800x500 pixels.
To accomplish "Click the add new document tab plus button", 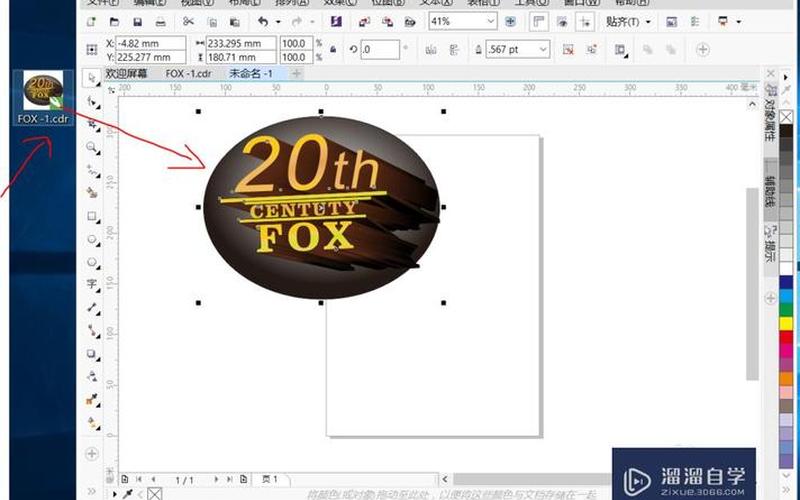I will [296, 73].
